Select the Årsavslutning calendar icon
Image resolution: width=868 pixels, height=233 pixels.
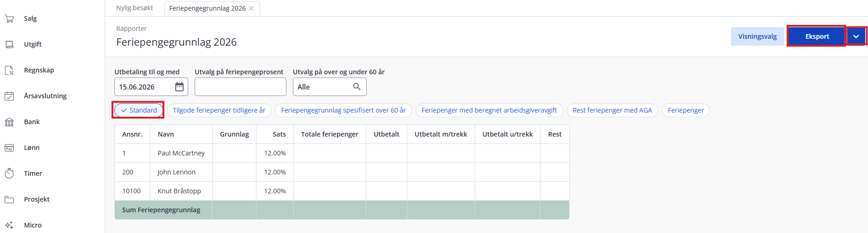(9, 96)
